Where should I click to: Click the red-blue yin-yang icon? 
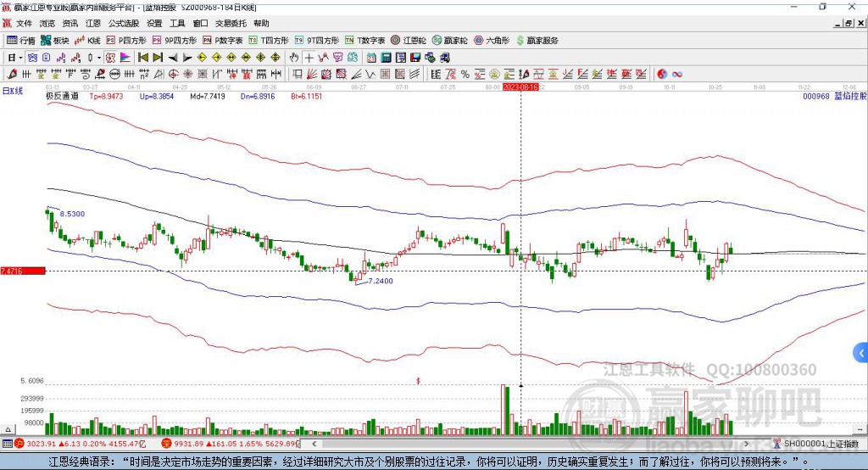pyautogui.click(x=662, y=74)
